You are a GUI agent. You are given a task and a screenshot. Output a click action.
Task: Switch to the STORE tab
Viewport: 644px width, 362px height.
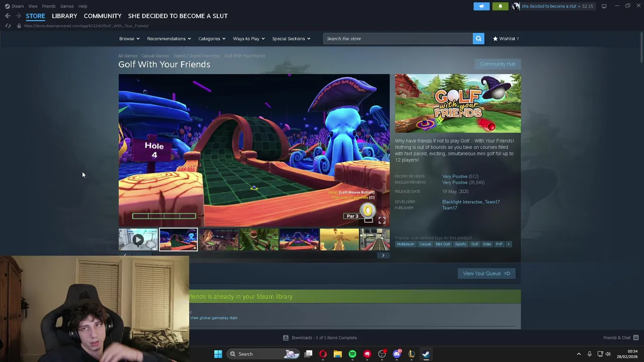click(x=35, y=16)
